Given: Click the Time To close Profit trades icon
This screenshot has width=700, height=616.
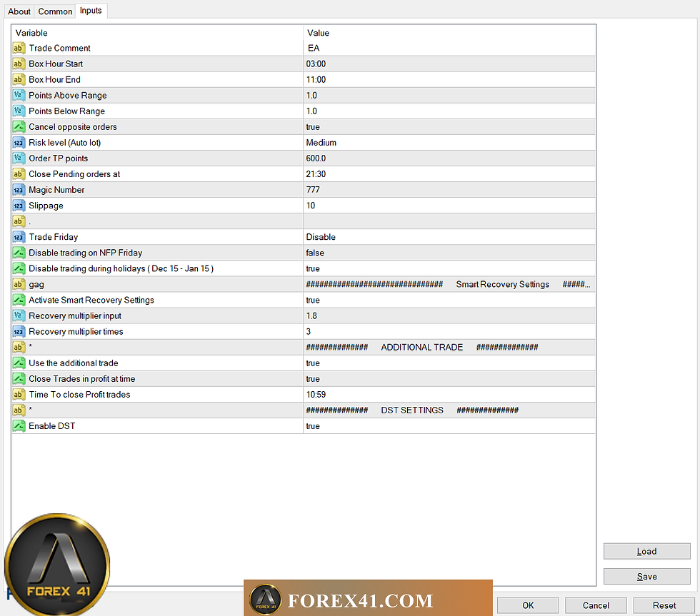Looking at the screenshot, I should tap(19, 395).
